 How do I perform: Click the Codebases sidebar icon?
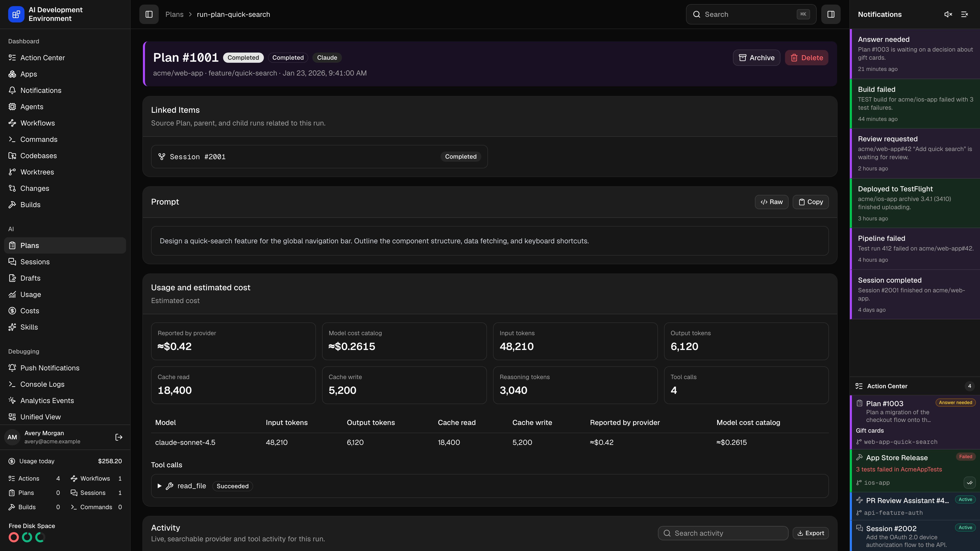[12, 156]
